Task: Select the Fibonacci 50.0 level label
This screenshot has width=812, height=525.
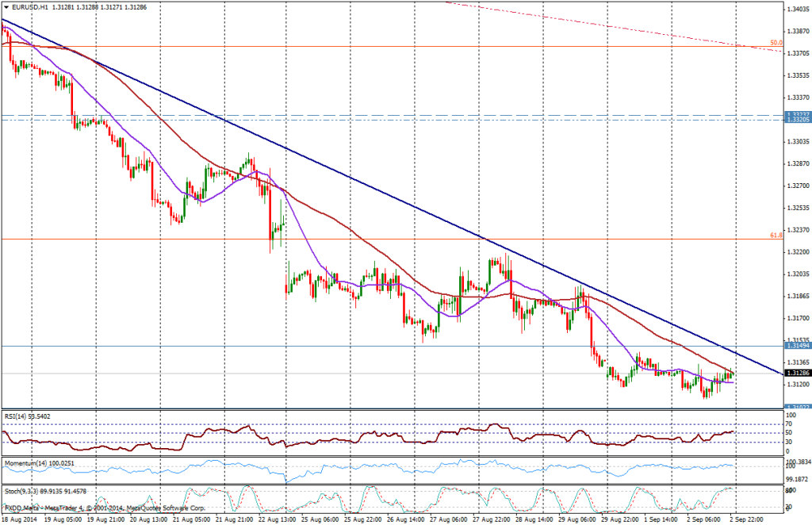Action: pos(776,43)
